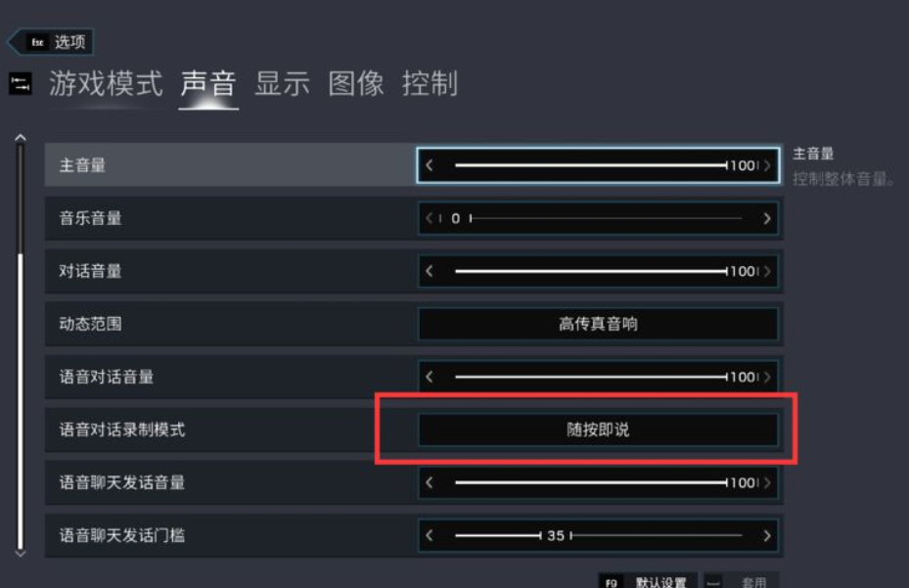The height and width of the screenshot is (588, 909).
Task: Switch to the 游戏模式 tab
Action: [106, 84]
